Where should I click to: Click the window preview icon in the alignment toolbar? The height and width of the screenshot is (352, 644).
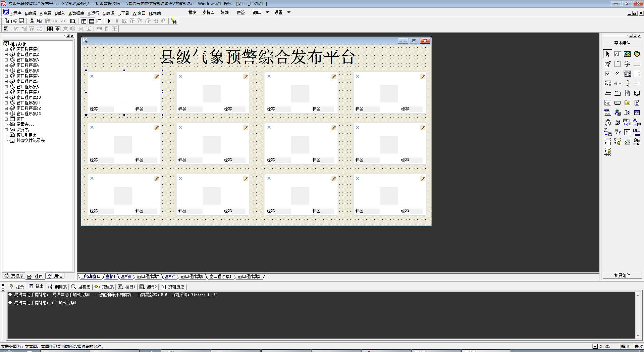pos(6,29)
